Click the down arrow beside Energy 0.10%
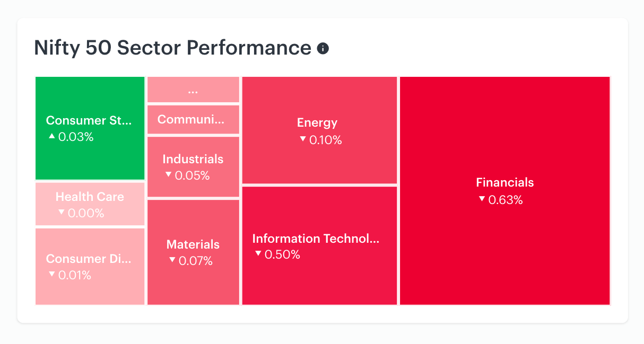Screen dimensions: 644x344 [303, 139]
